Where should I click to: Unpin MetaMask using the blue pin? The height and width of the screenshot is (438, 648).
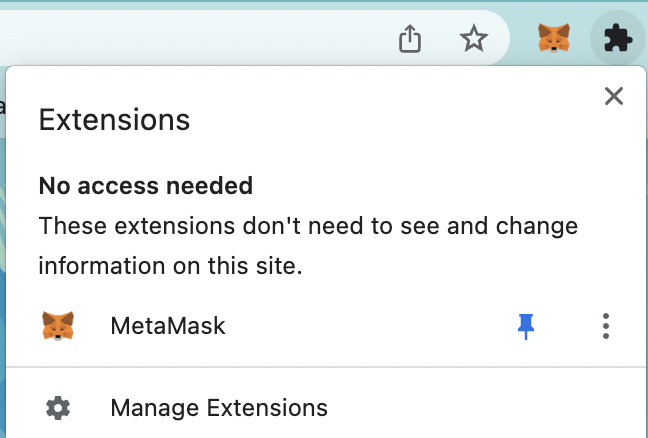pos(526,326)
